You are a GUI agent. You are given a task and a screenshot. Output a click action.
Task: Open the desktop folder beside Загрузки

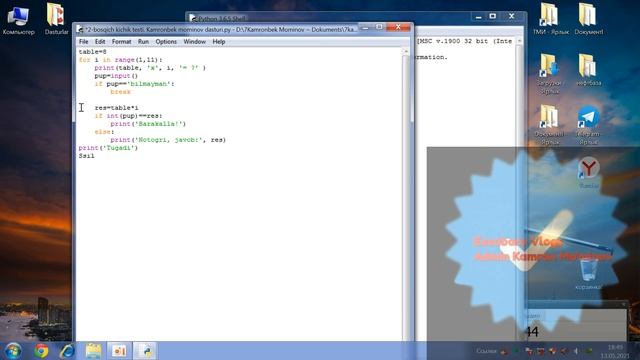tap(588, 70)
